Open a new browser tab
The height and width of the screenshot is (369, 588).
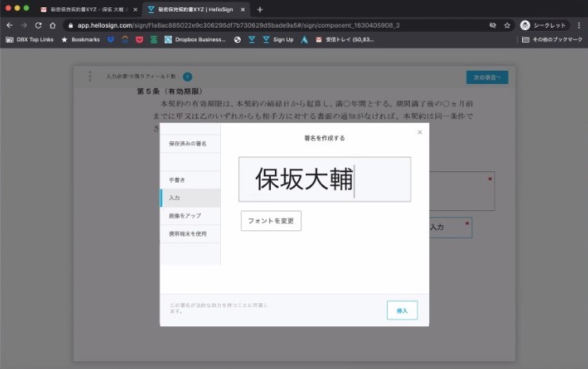coord(260,10)
